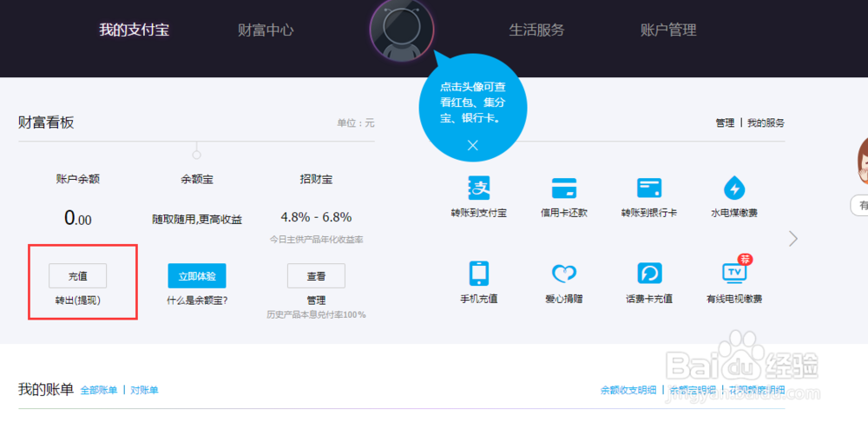Viewport: 868px width, 423px height.
Task: Click the 我的服务 link
Action: click(766, 123)
